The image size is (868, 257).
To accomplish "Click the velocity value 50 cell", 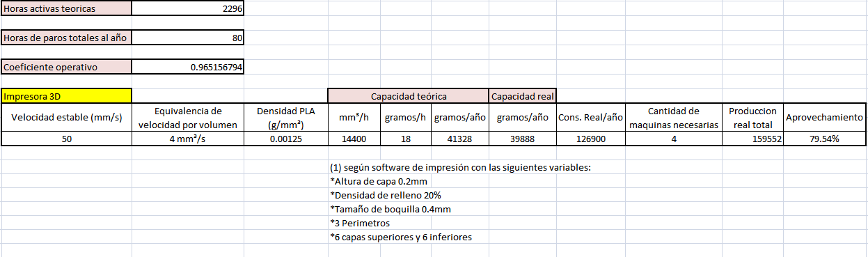I will click(66, 139).
